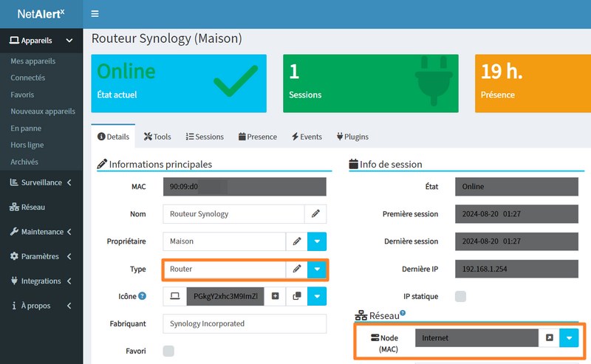
Task: Expand the Integrations menu
Action: pos(41,281)
